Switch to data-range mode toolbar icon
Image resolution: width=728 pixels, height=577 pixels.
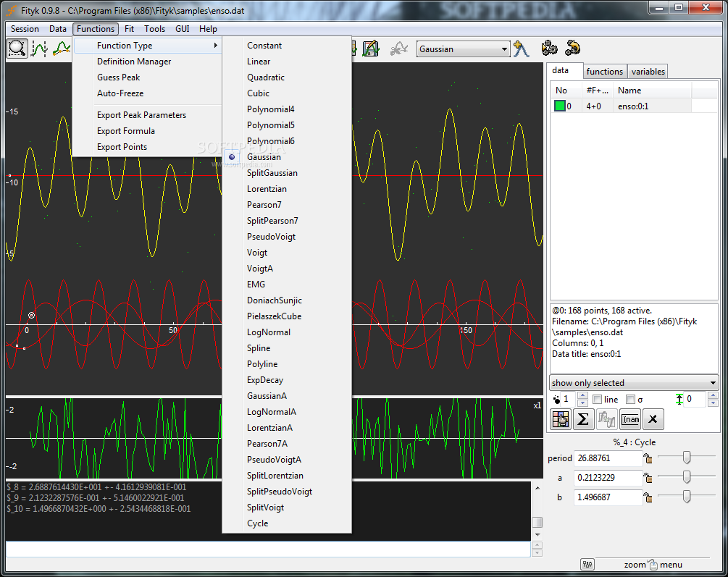pyautogui.click(x=39, y=49)
